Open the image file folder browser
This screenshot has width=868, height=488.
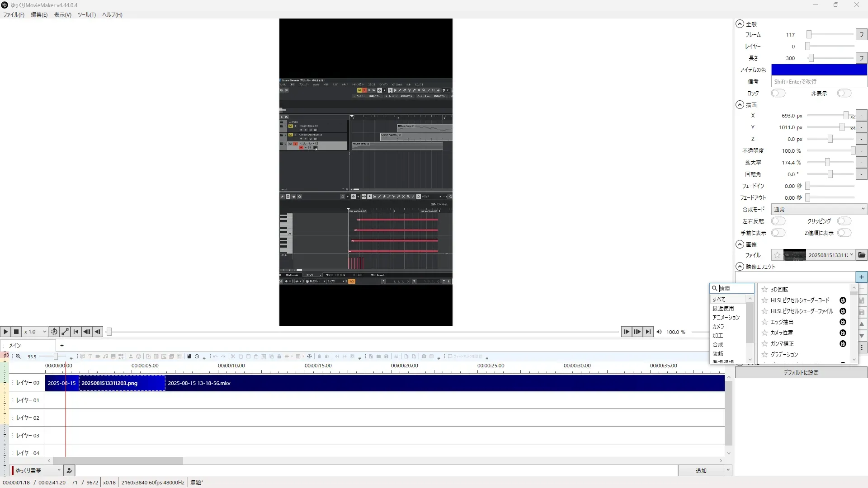click(x=862, y=255)
